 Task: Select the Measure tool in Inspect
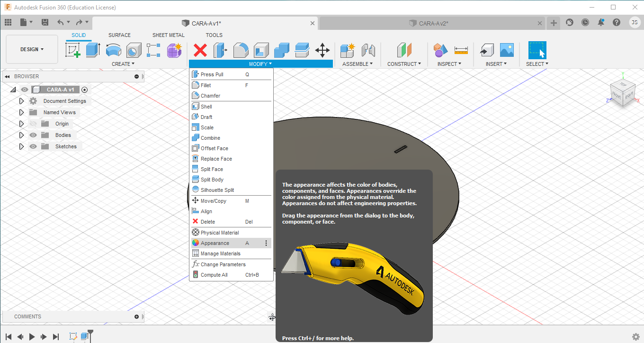click(461, 50)
